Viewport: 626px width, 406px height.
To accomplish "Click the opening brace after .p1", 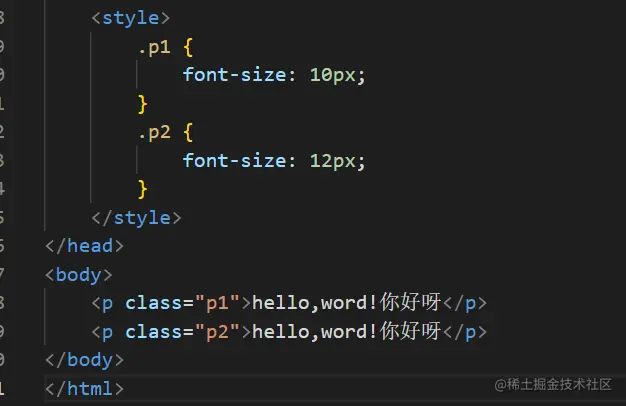I will 188,48.
